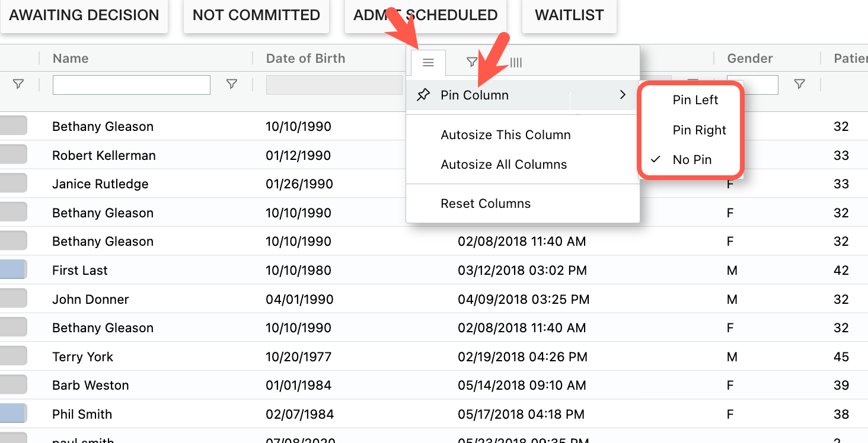Choose Pin Left option
This screenshot has height=443, width=868.
(695, 100)
